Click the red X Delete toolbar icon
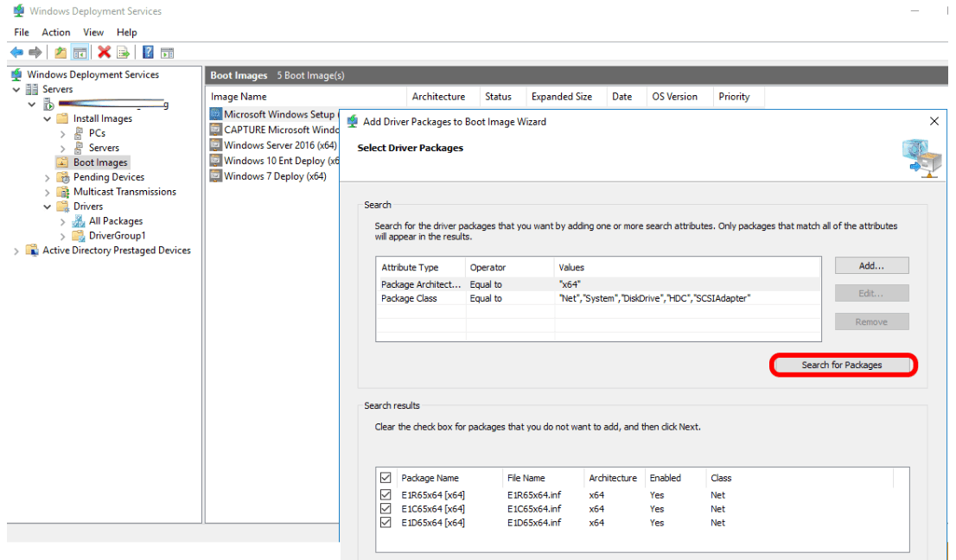Screen dimensions: 956x560 tap(105, 53)
